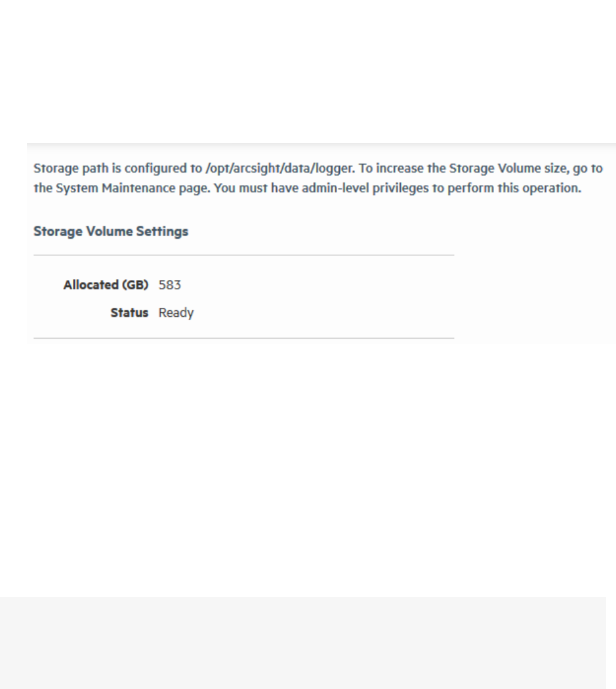The image size is (616, 689).
Task: Click the divider below Storage Volume Settings
Action: [x=244, y=255]
